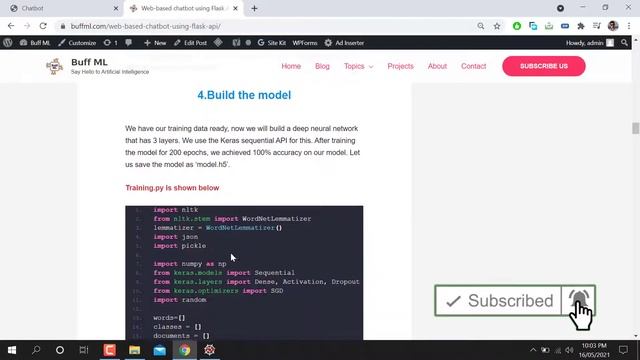640x360 pixels.
Task: Open File Explorer from taskbar
Action: (135, 350)
